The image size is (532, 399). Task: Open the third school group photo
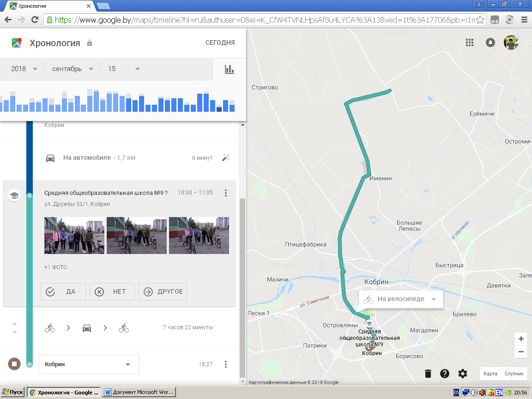[199, 236]
